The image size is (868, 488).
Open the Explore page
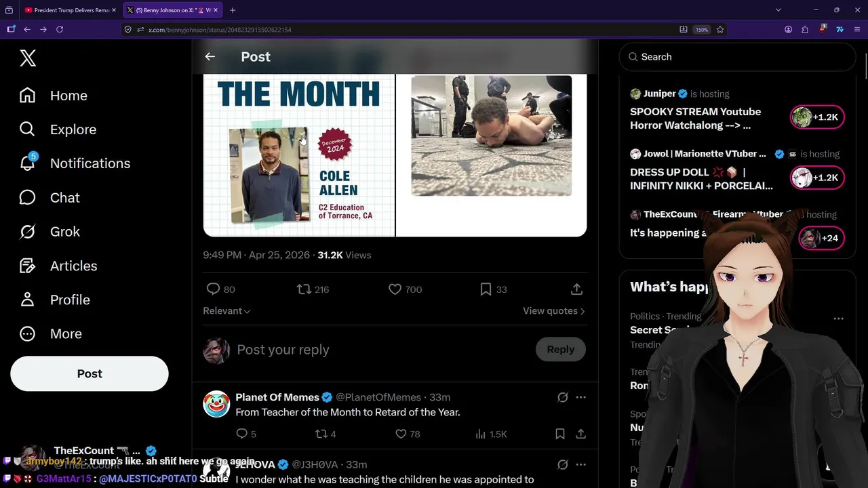(58, 129)
